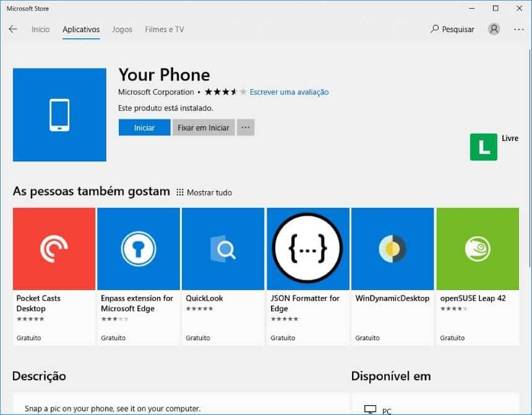This screenshot has width=532, height=415.
Task: Minimize the Microsoft Store window
Action: tap(471, 9)
